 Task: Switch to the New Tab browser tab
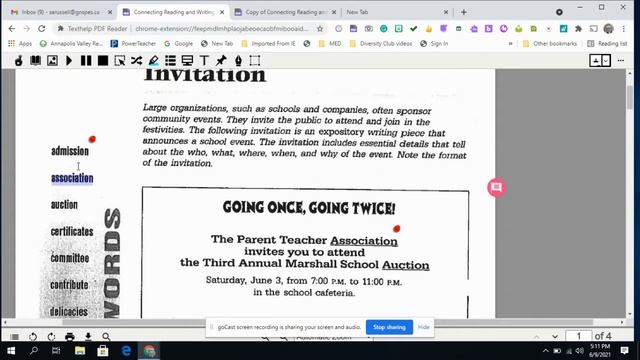[x=396, y=12]
